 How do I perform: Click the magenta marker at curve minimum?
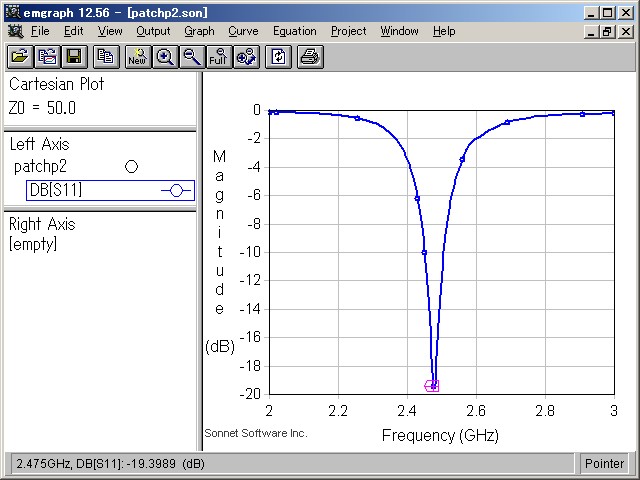coord(432,386)
